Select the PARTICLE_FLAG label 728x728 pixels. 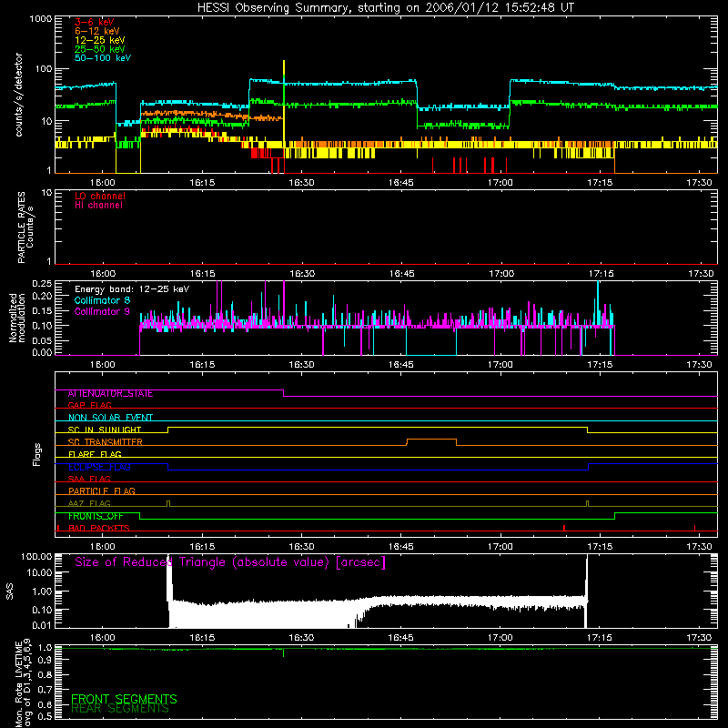tap(102, 491)
